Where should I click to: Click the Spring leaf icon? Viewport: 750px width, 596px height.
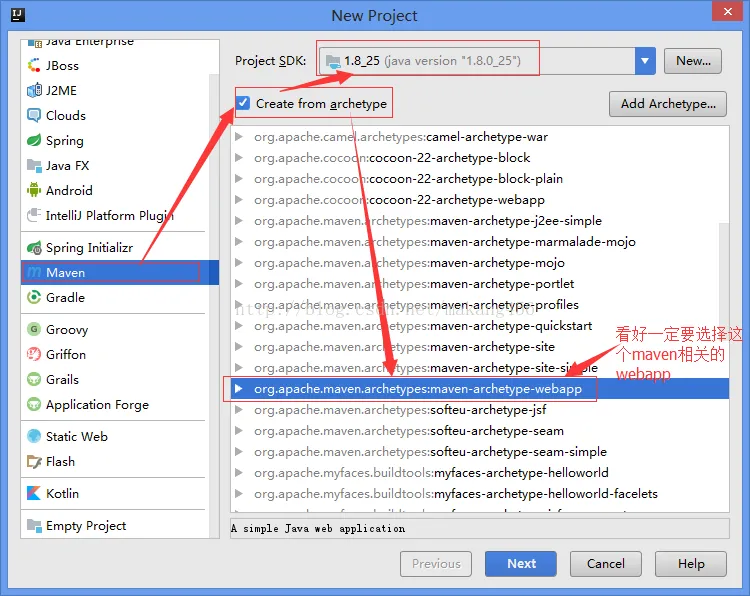[x=34, y=140]
